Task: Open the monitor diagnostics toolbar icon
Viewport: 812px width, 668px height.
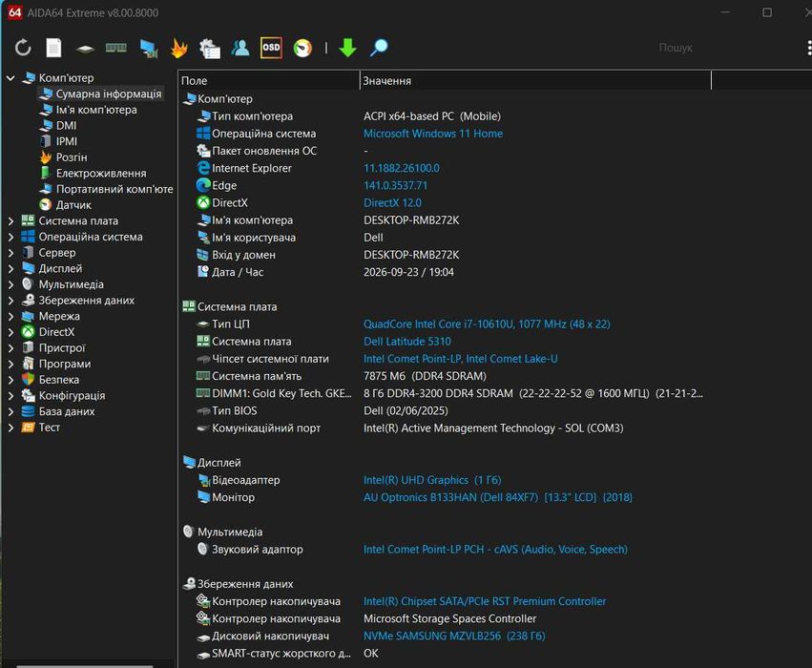Action: [x=149, y=49]
